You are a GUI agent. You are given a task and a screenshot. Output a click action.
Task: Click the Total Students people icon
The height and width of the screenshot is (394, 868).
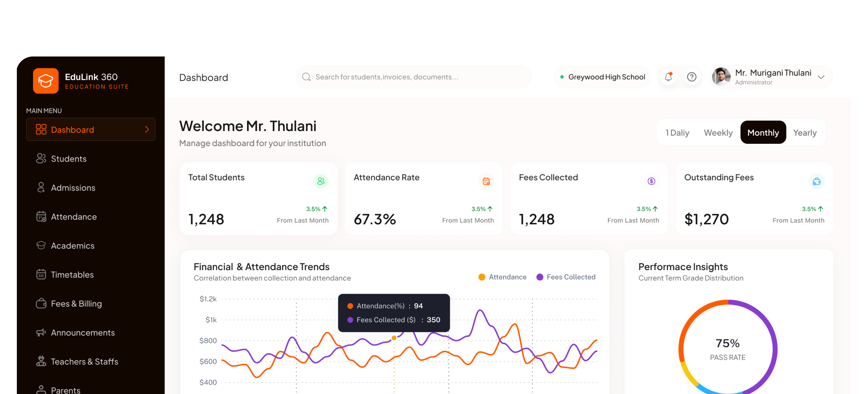coord(321,181)
